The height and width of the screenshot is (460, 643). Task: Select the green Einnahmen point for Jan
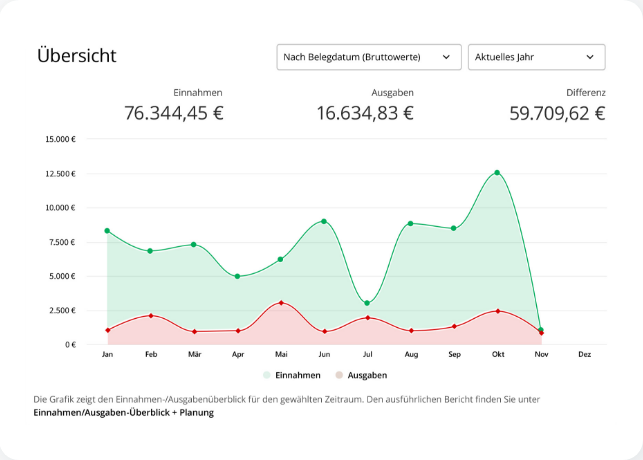[107, 231]
